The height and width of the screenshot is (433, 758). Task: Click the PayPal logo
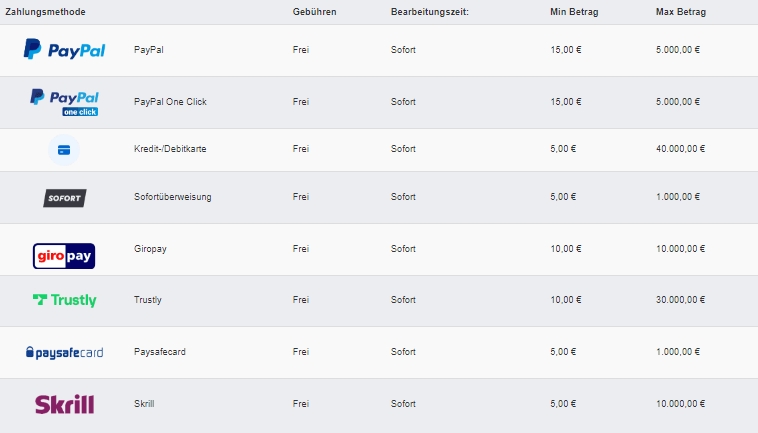(x=64, y=49)
